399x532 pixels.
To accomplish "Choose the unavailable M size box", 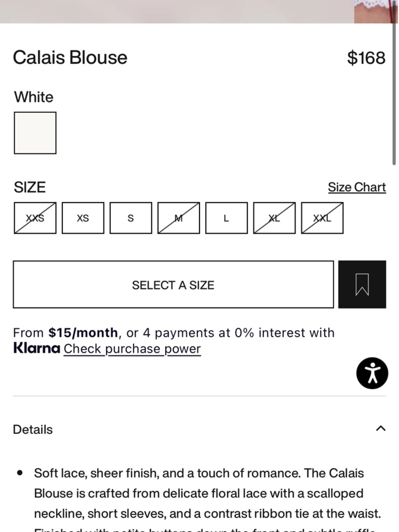I will tap(179, 218).
